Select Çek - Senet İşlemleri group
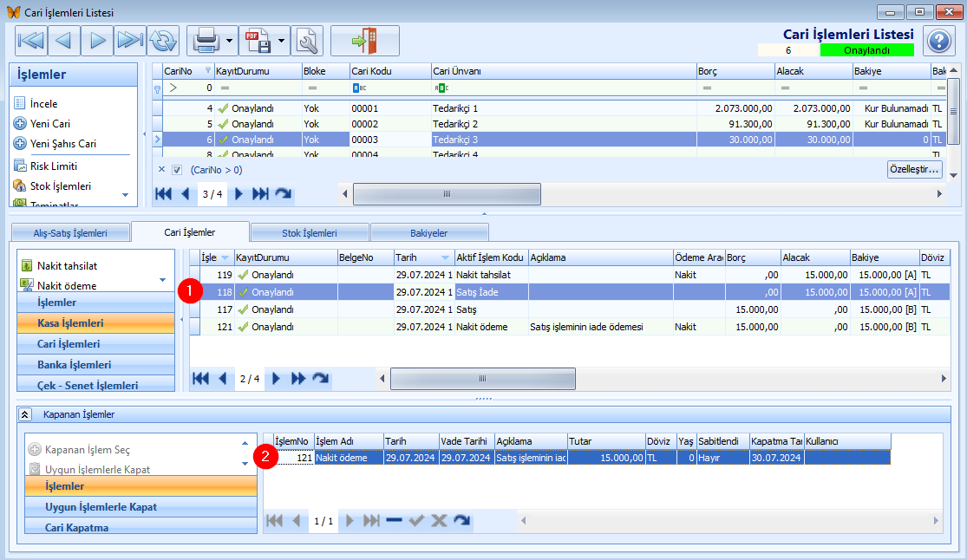The height and width of the screenshot is (560, 967). (96, 385)
